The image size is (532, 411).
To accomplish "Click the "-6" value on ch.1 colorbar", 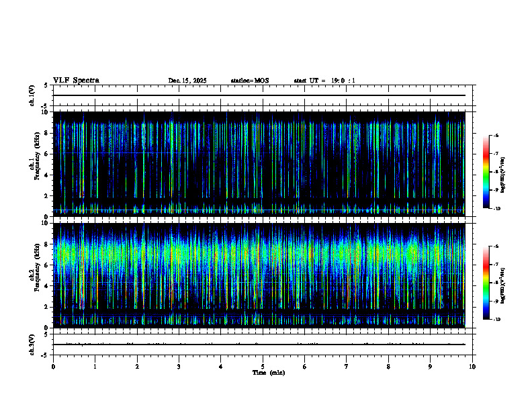I will pos(496,135).
